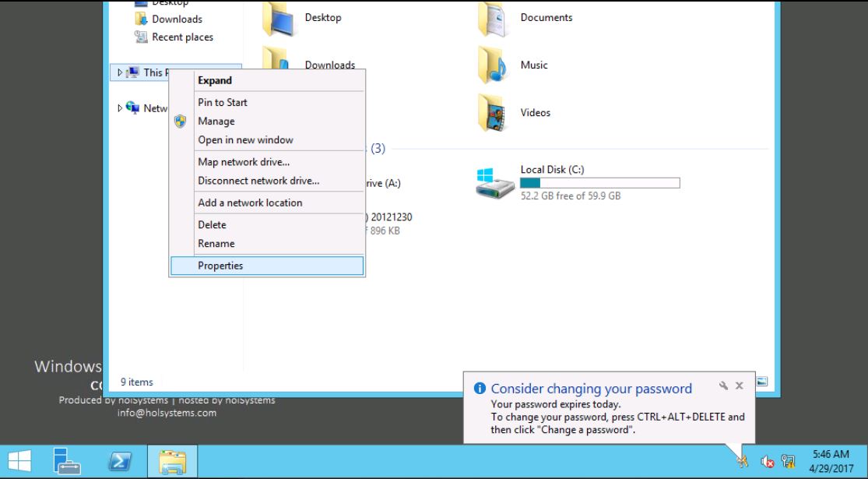The image size is (868, 479).
Task: Open Properties from the context menu
Action: [x=267, y=266]
